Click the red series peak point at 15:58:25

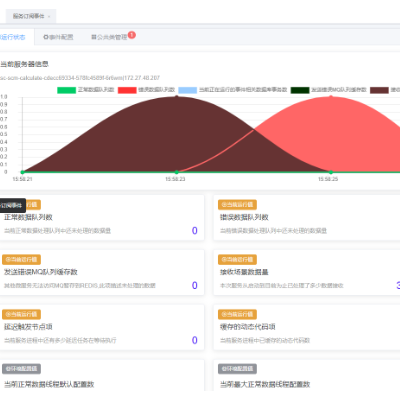pos(331,97)
